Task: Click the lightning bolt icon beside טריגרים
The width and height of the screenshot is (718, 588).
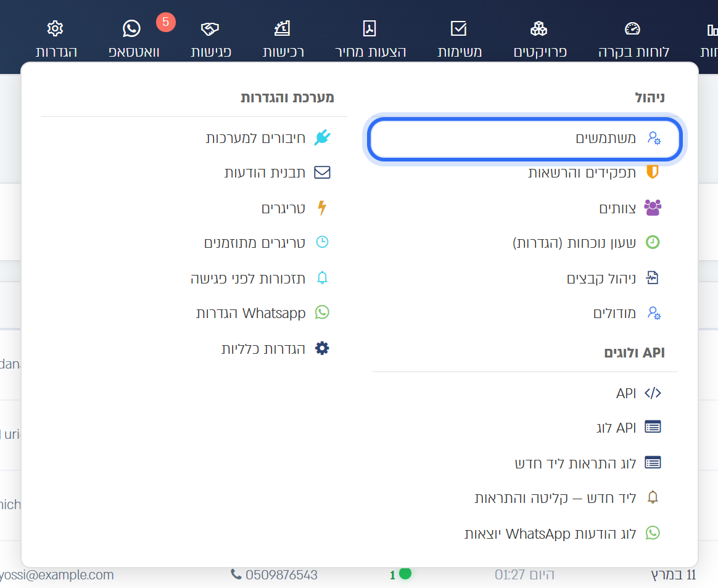Action: coord(323,208)
